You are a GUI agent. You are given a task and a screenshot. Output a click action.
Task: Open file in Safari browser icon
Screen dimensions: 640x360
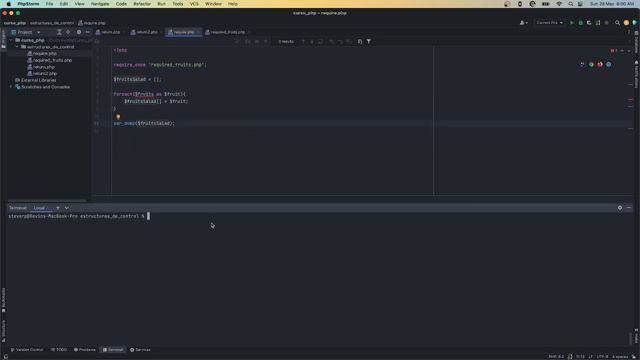[x=609, y=64]
